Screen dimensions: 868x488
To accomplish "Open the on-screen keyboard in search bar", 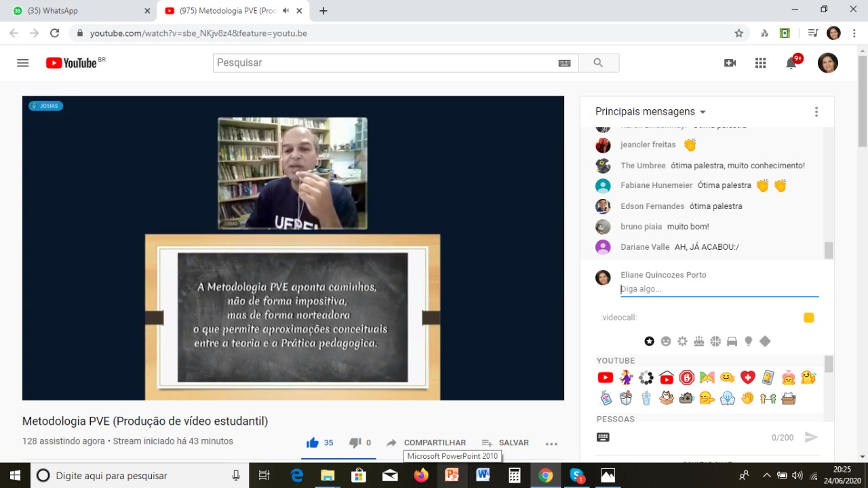I will click(x=564, y=63).
